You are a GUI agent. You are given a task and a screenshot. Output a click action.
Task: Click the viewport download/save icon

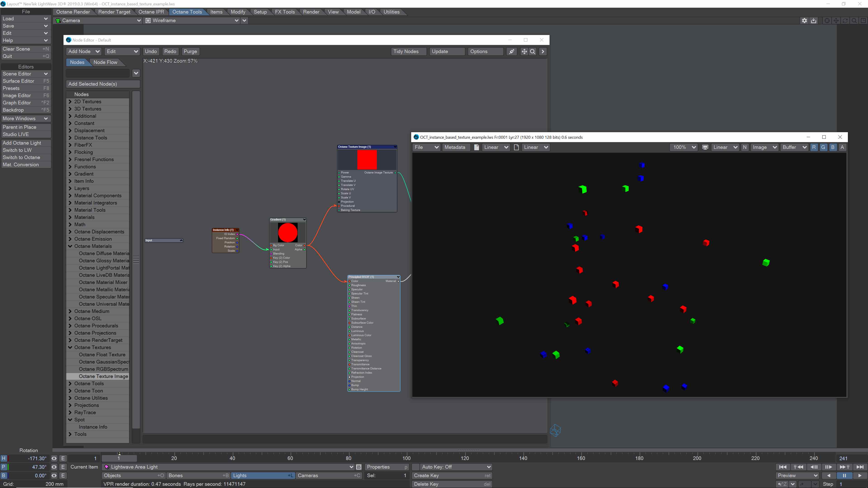(814, 21)
